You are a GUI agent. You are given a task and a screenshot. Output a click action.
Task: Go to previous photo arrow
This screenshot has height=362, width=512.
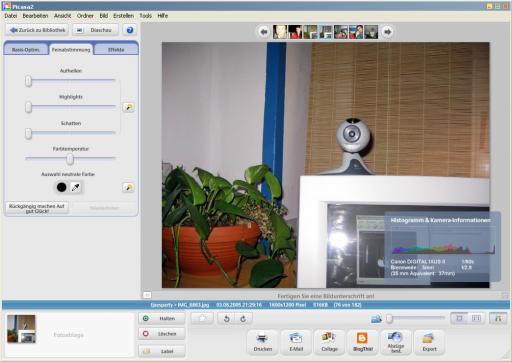[264, 32]
